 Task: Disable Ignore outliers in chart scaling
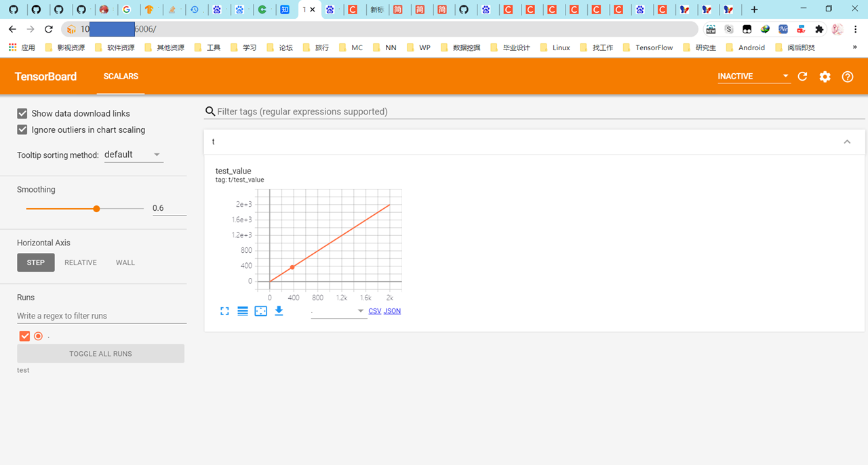(22, 129)
